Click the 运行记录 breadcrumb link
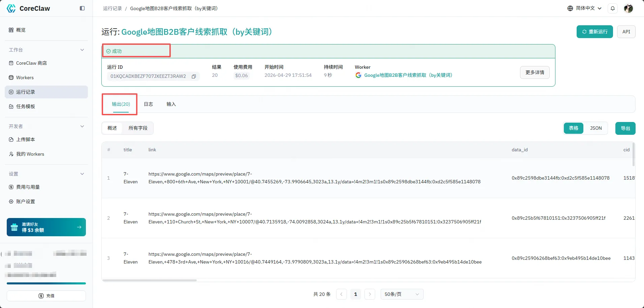The image size is (644, 308). (x=112, y=8)
